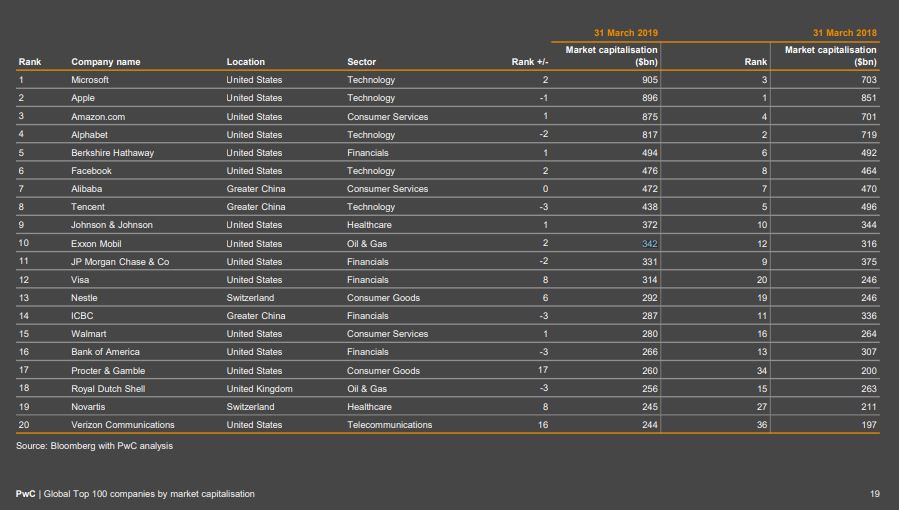Select the Microsoft company name cell
This screenshot has width=899, height=510.
click(90, 80)
